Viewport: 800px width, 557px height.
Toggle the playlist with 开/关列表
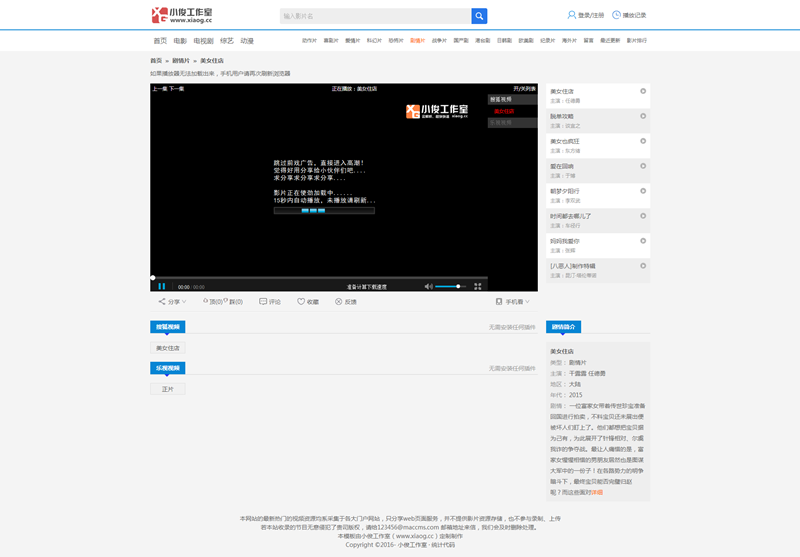click(x=524, y=89)
